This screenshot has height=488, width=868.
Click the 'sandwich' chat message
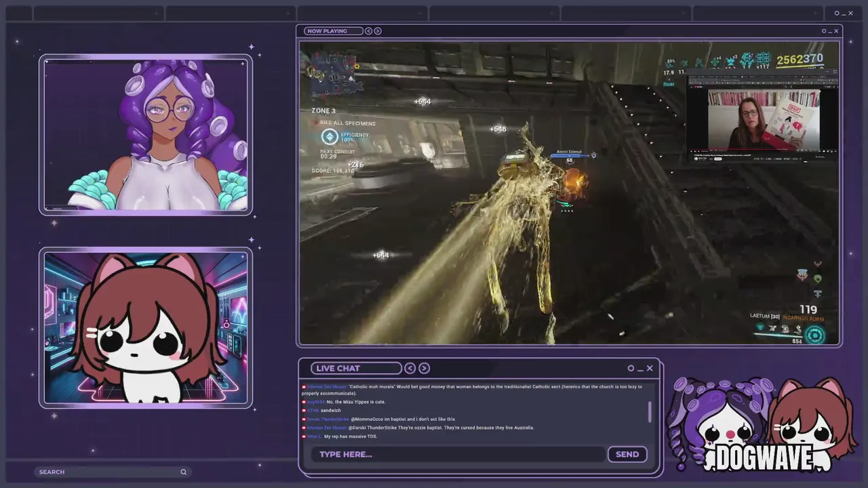point(330,410)
